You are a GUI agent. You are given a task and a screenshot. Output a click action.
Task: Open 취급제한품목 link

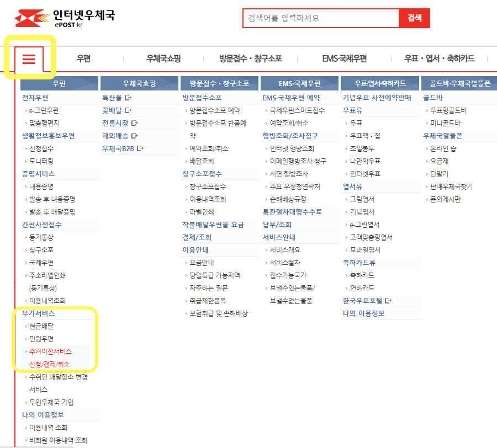tap(208, 301)
